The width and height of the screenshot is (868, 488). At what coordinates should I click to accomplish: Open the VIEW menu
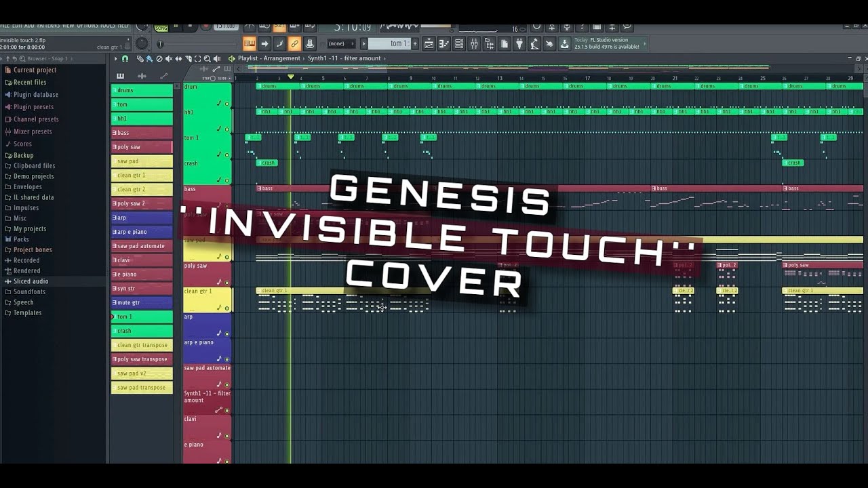pos(68,26)
